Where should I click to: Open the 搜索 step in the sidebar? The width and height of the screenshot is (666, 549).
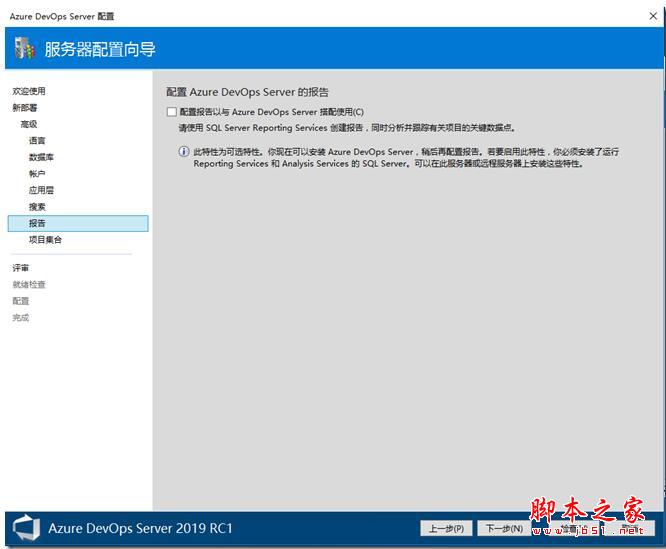pyautogui.click(x=37, y=207)
